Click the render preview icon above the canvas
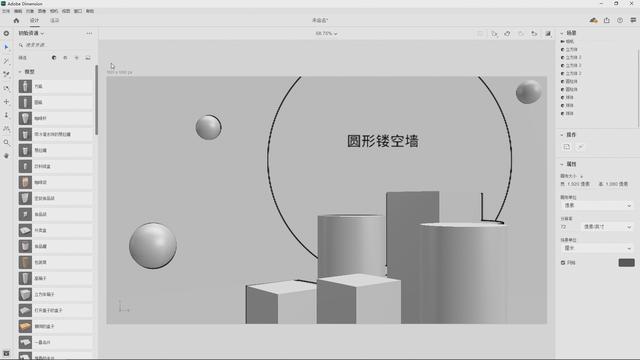 pyautogui.click(x=548, y=33)
